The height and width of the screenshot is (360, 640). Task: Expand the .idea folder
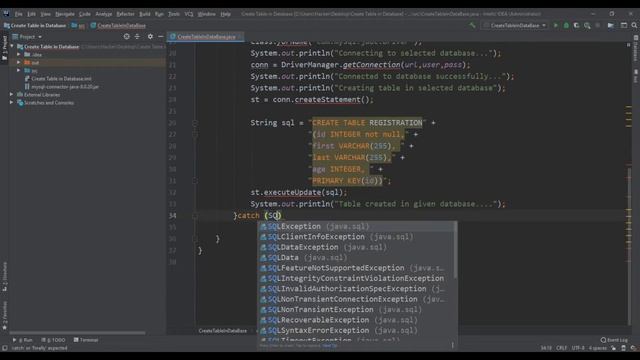click(19, 54)
